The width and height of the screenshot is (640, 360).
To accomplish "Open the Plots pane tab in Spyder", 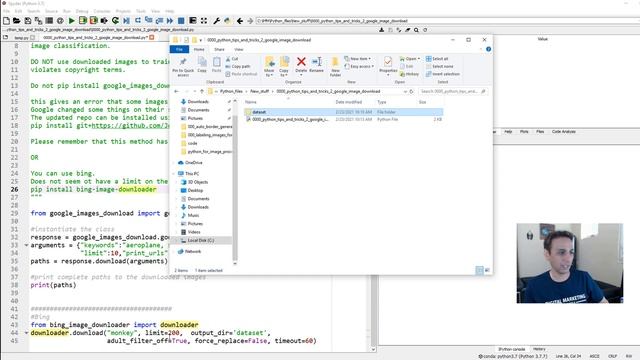I will pyautogui.click(x=524, y=132).
